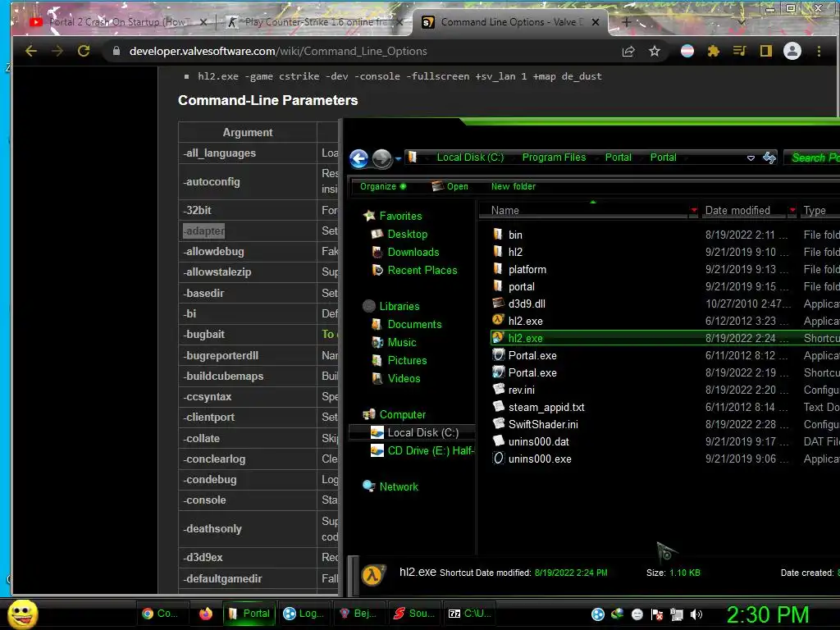The image size is (840, 630).
Task: Share this page via the share icon
Action: pos(628,51)
